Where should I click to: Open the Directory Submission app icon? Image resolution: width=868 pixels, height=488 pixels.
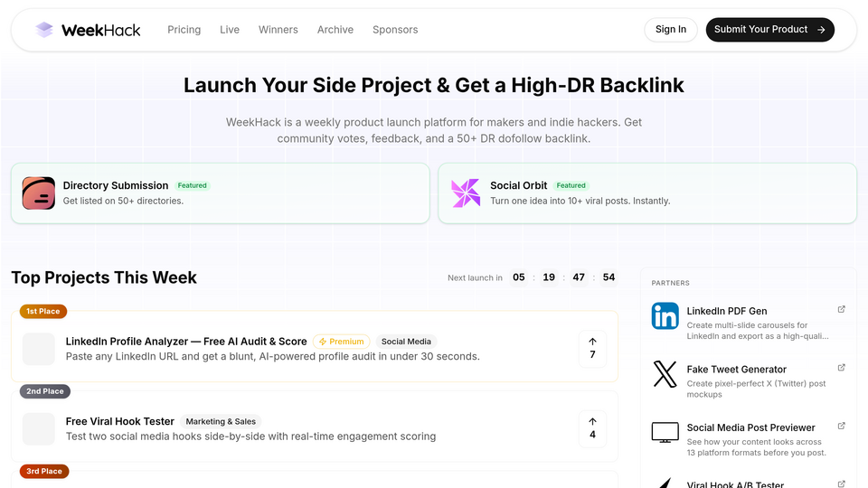[x=39, y=193]
